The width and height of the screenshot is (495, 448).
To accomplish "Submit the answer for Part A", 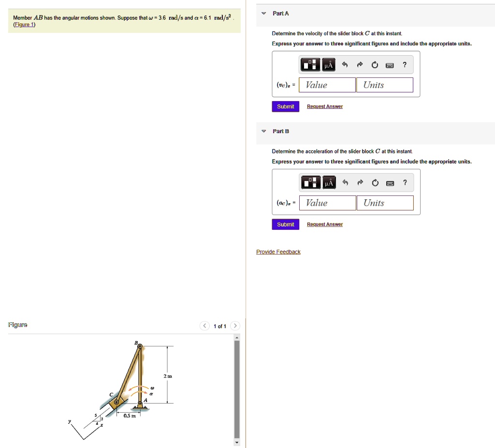I will coord(285,106).
